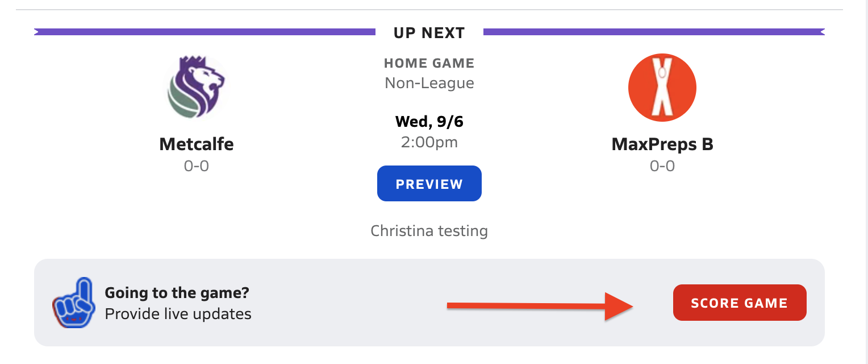The image size is (868, 364).
Task: Click the 2:00pm start time
Action: pos(429,142)
